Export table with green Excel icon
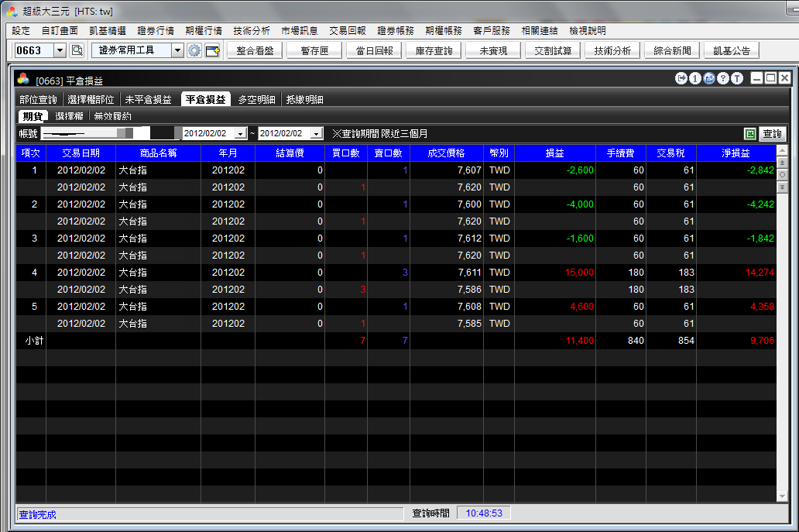 pos(749,133)
